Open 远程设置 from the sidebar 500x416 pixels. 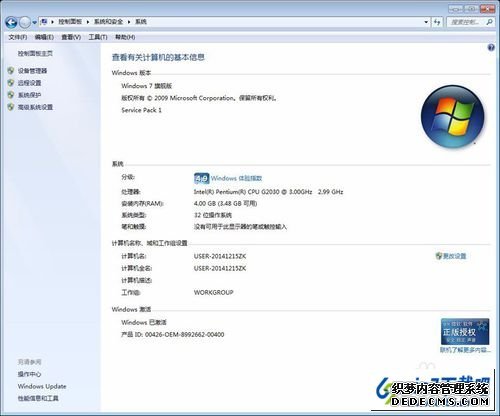29,83
